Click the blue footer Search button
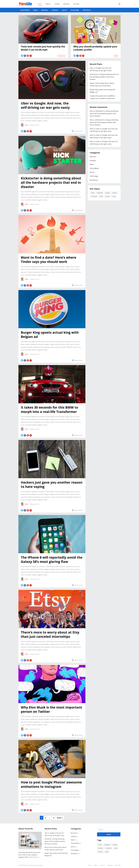Viewport: 139px width, 868px height. coord(109,834)
